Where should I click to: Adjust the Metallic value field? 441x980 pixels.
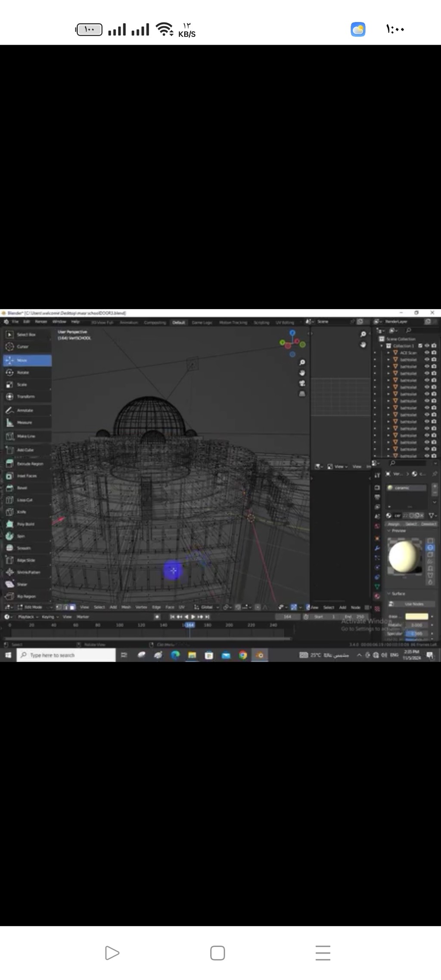coord(416,625)
